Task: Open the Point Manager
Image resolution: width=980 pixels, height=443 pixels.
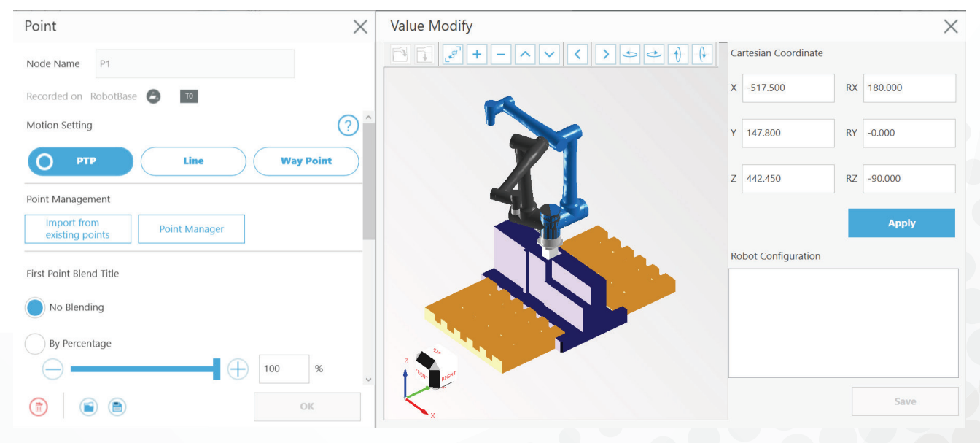Action: tap(191, 229)
